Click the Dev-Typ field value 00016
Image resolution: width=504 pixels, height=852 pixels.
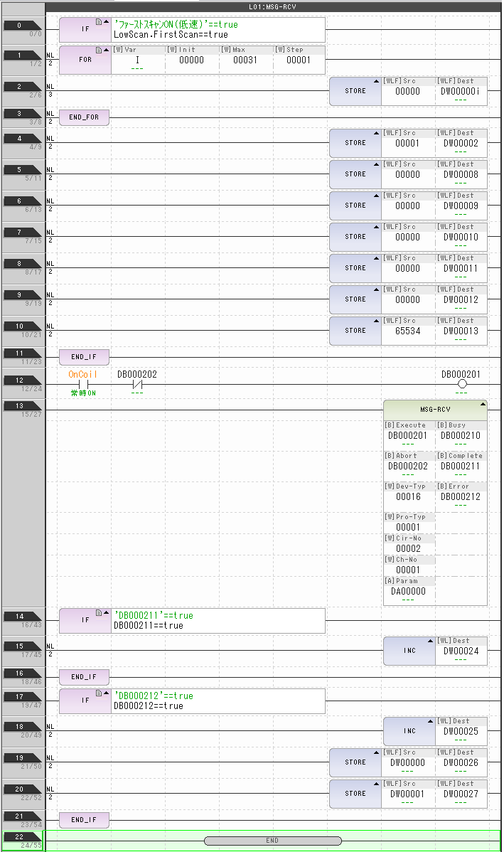pyautogui.click(x=407, y=496)
